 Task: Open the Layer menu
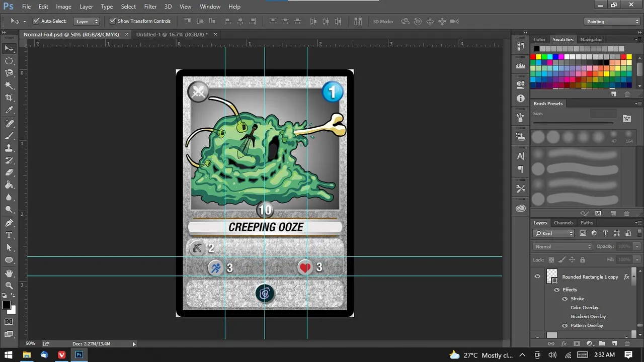(x=86, y=7)
